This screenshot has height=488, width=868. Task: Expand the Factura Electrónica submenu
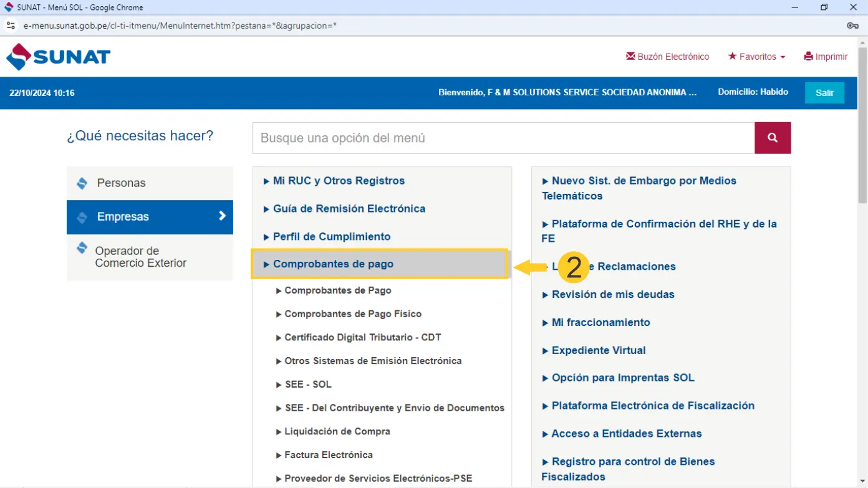[x=328, y=455]
